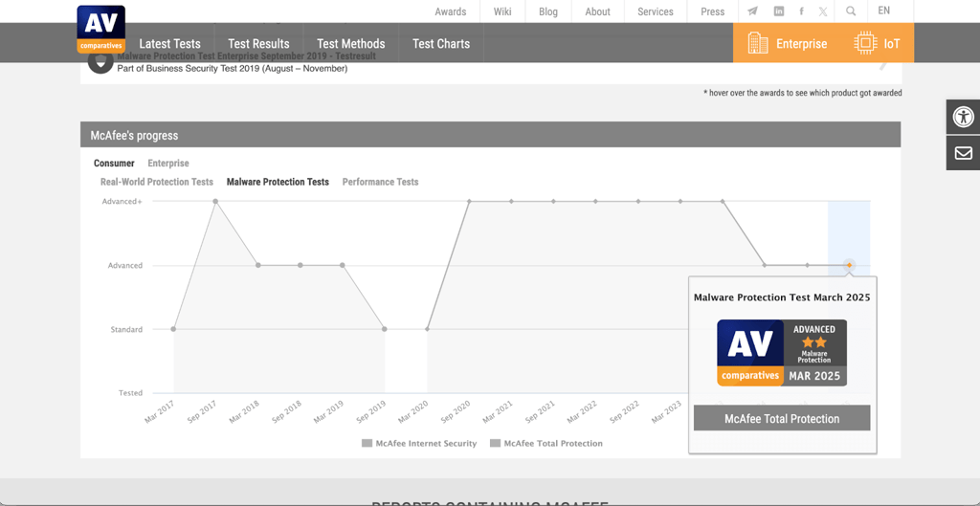Screen dimensions: 980x506
Task: Click the Malware Protection Test March 2025 title
Action: click(782, 298)
